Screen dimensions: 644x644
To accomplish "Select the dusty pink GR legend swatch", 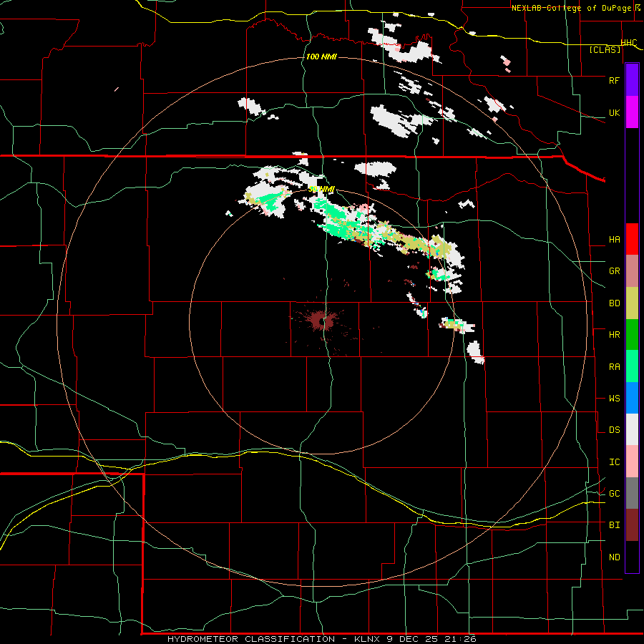I will click(x=632, y=271).
